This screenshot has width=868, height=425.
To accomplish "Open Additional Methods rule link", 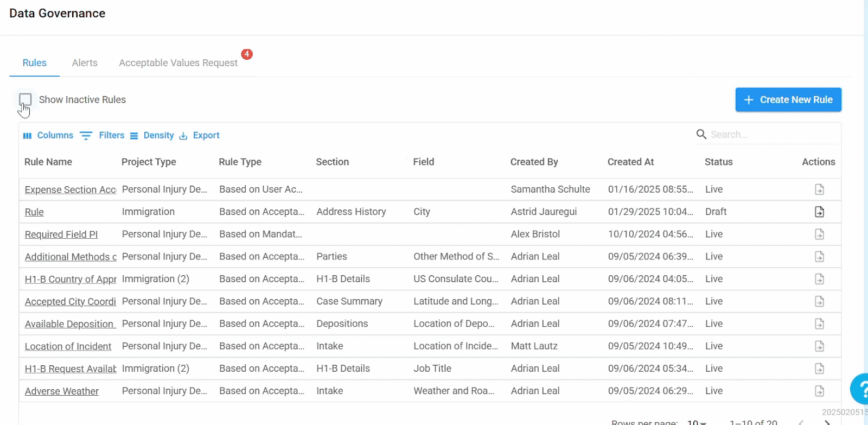I will [71, 257].
